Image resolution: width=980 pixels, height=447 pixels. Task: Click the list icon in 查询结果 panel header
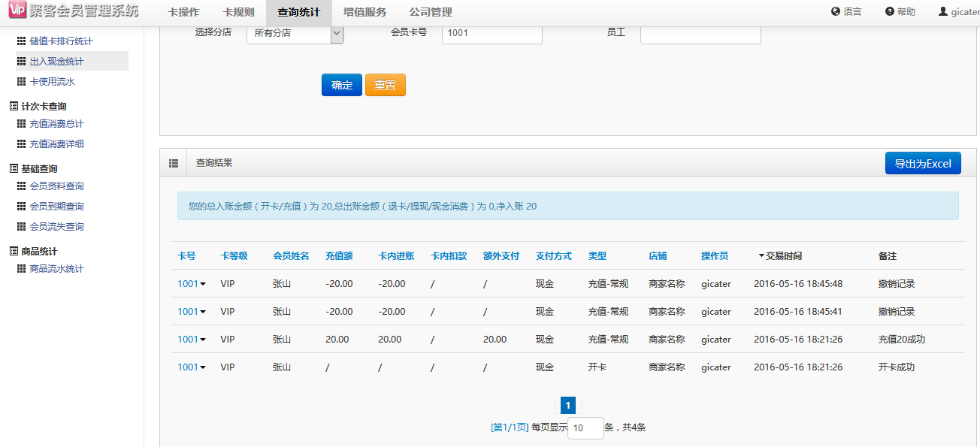(x=174, y=163)
